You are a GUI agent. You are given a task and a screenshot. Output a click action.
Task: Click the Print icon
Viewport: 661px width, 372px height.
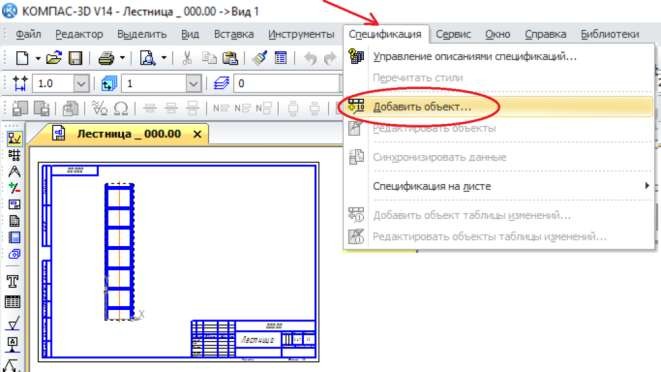pos(106,58)
